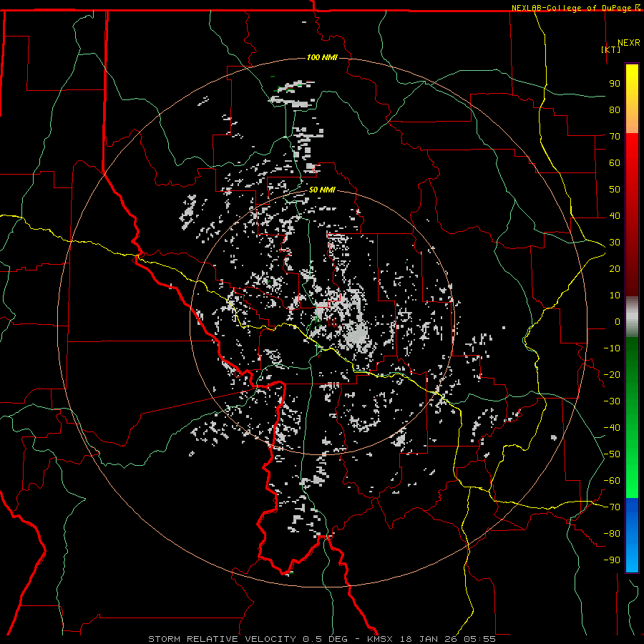Image resolution: width=644 pixels, height=644 pixels.
Task: Click the positive 50 knot scale label
Action: [615, 190]
